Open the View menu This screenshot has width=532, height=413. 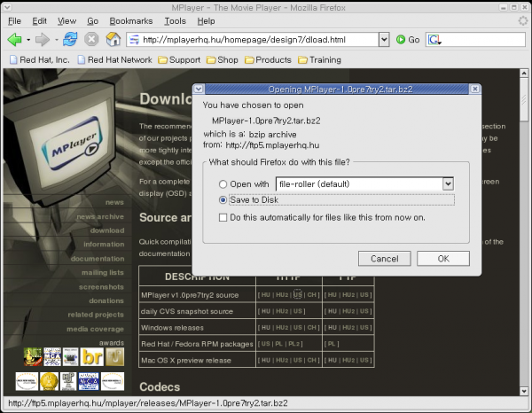[x=66, y=21]
